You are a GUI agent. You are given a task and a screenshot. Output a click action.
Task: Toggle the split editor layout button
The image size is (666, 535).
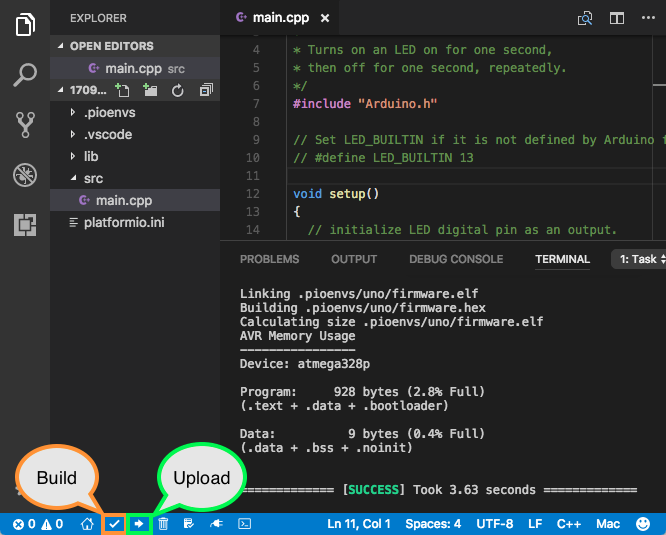click(x=617, y=18)
